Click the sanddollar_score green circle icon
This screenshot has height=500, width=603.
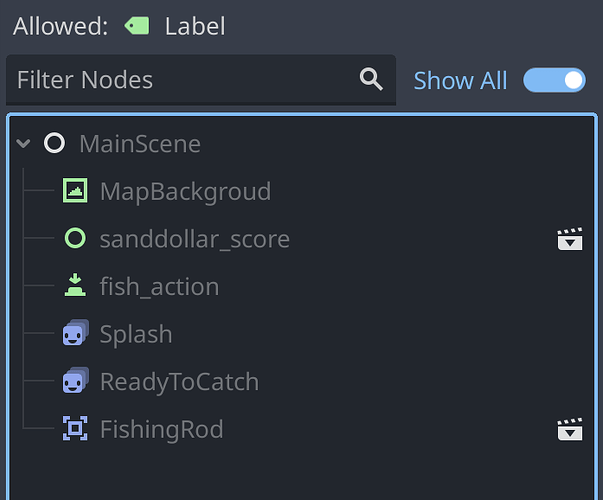click(x=75, y=238)
